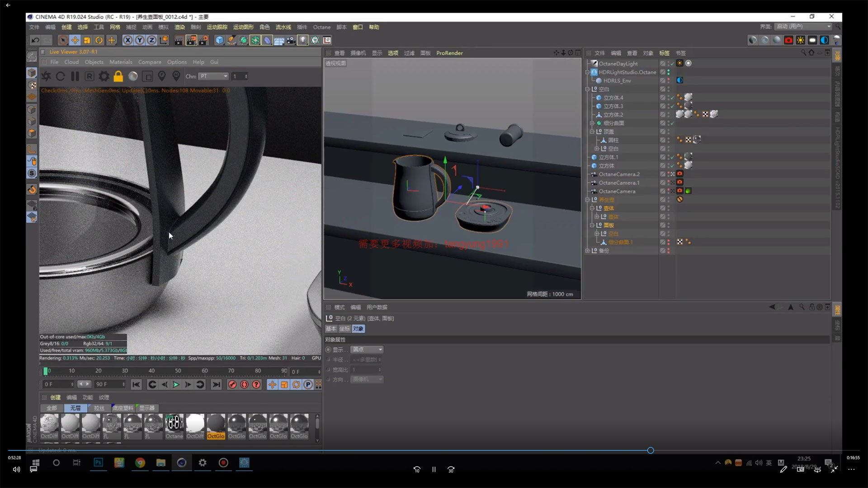Go to the end of animation
This screenshot has width=868, height=488.
[217, 385]
